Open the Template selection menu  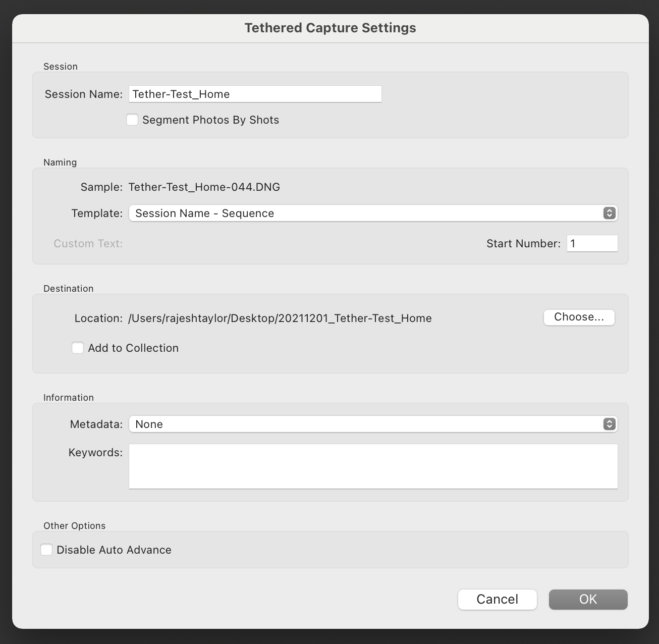[353, 213]
